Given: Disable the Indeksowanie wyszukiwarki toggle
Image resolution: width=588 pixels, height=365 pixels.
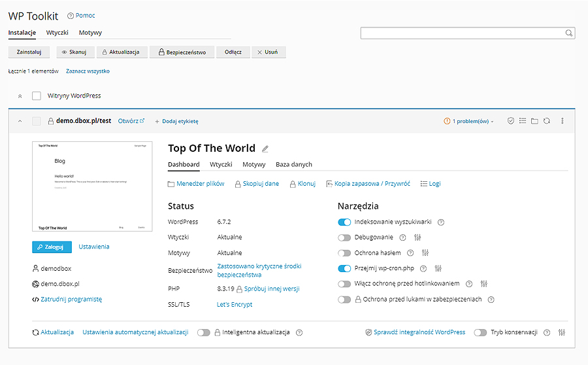Looking at the screenshot, I should (x=344, y=222).
